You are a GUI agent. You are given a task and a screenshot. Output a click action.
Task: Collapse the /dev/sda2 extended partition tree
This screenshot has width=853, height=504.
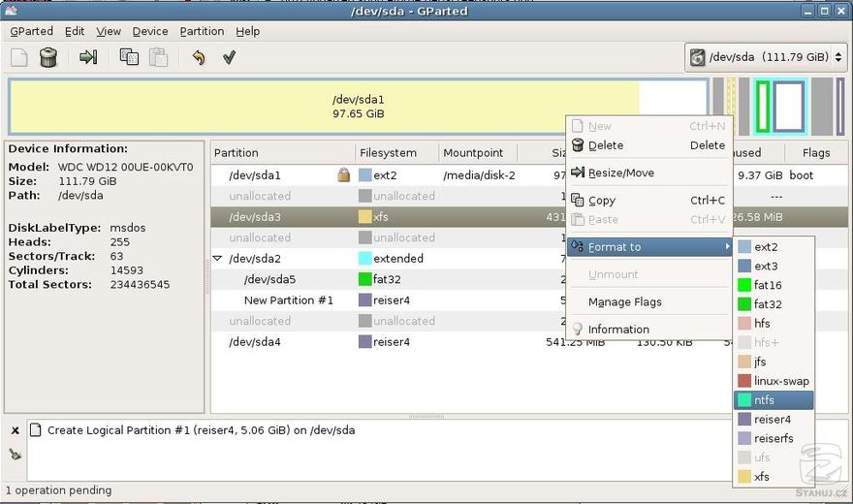click(218, 259)
